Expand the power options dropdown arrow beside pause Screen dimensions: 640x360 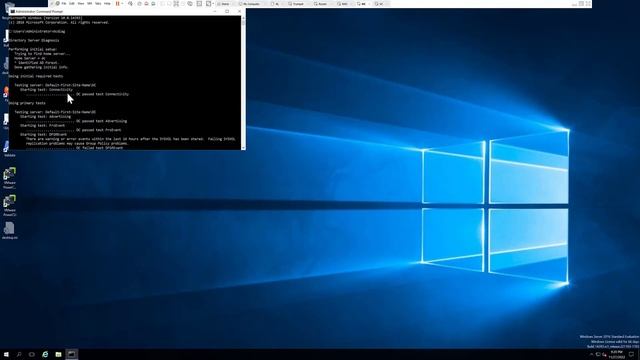(x=122, y=4)
